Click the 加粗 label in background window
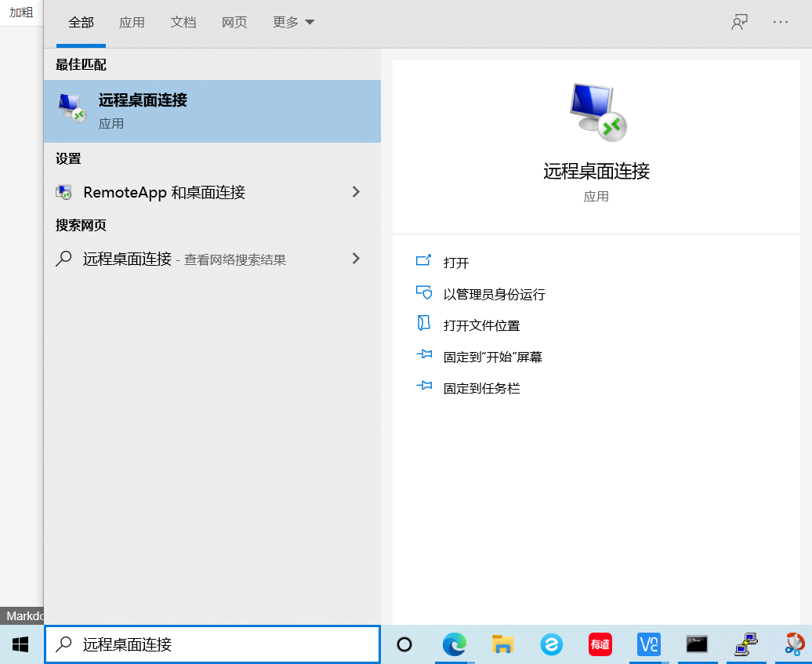The height and width of the screenshot is (664, 812). point(21,12)
